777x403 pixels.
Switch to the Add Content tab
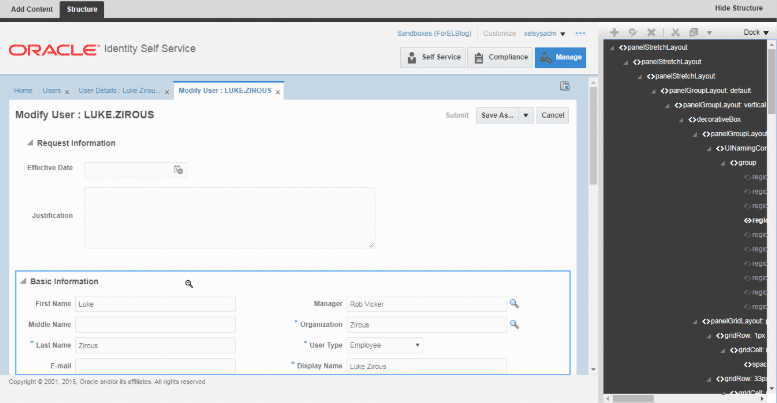[32, 9]
